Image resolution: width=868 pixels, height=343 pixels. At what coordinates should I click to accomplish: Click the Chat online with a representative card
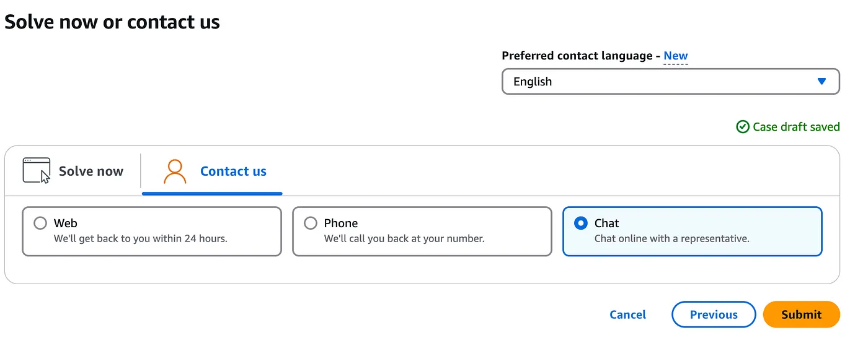[693, 232]
